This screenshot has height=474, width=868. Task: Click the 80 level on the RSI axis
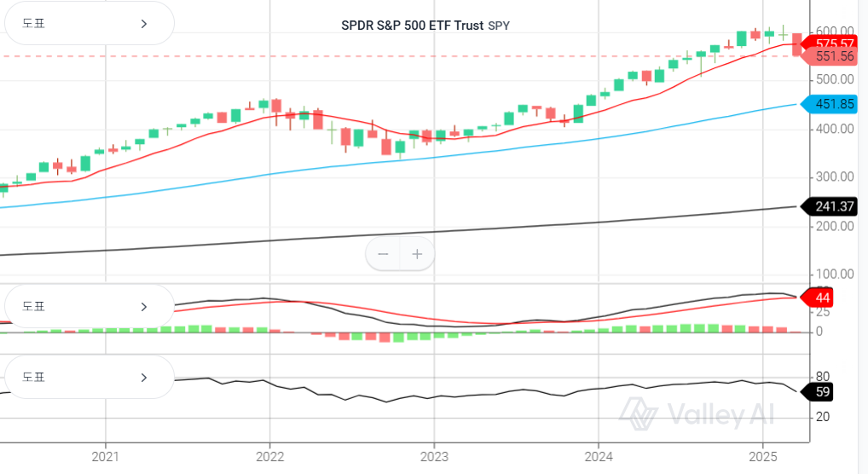click(x=823, y=377)
